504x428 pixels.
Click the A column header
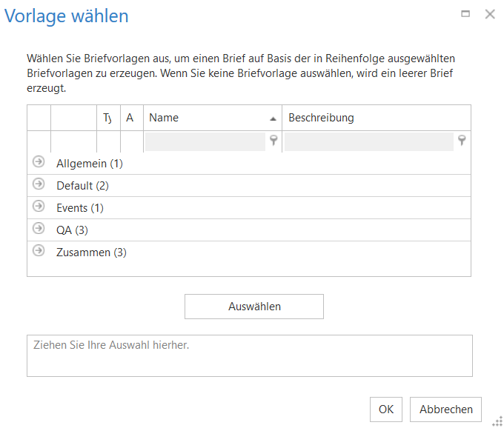point(130,118)
